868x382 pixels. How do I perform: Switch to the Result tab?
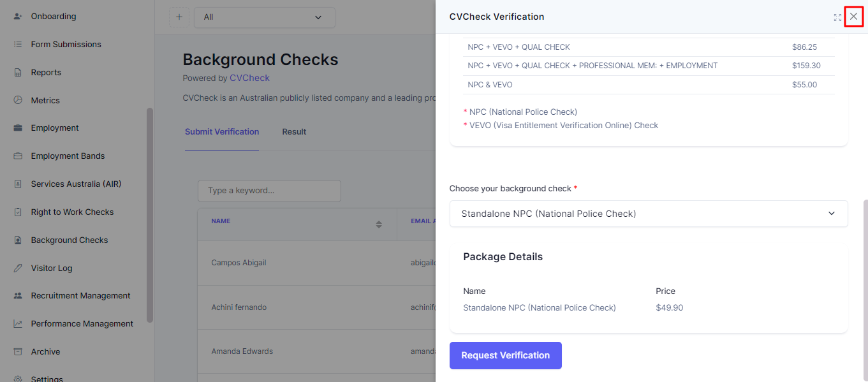[x=294, y=131]
